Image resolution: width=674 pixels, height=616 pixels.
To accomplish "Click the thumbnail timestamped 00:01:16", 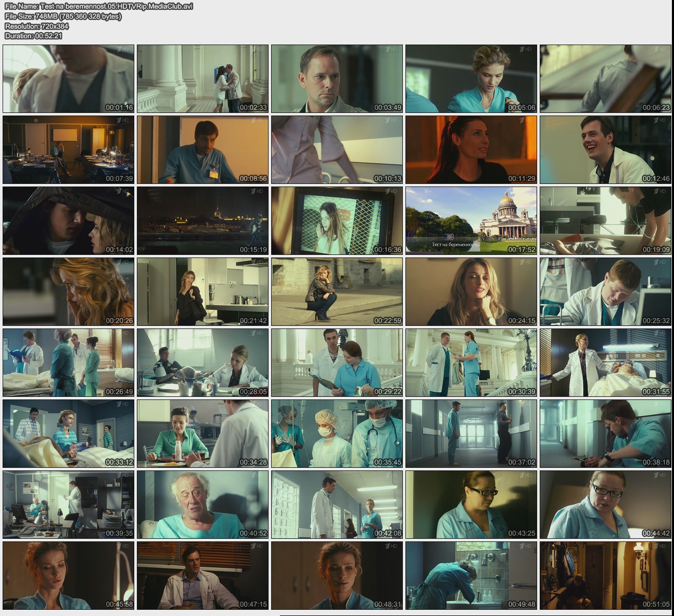I will click(x=68, y=79).
